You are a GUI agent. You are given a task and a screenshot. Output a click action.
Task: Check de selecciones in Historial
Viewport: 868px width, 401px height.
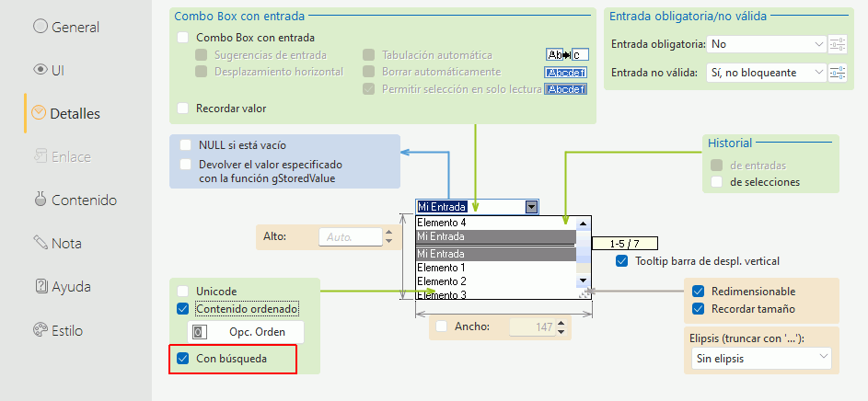pos(717,181)
